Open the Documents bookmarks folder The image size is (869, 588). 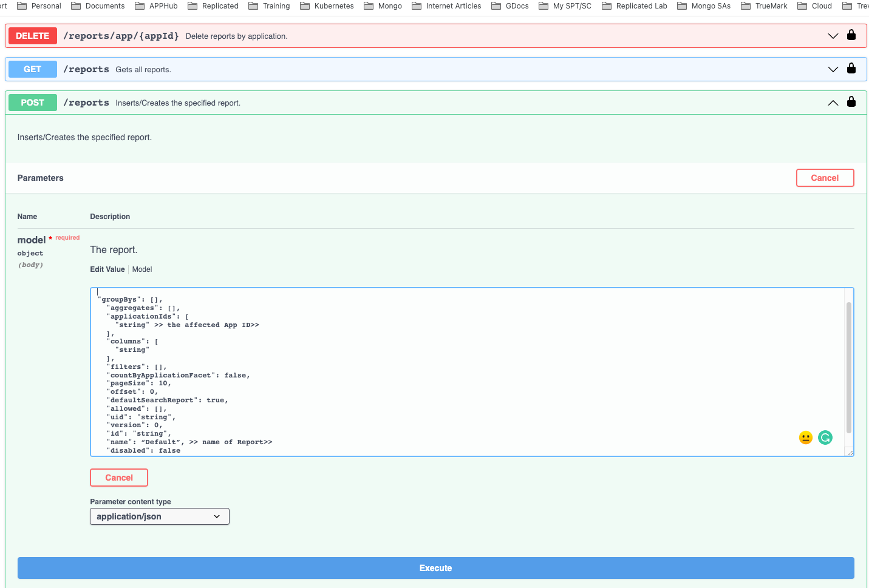(98, 6)
